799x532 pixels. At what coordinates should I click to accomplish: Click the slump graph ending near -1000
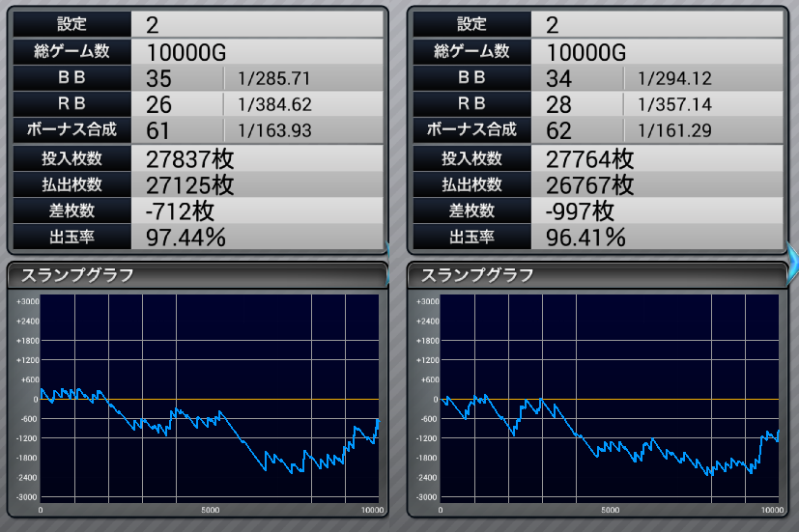pos(610,399)
